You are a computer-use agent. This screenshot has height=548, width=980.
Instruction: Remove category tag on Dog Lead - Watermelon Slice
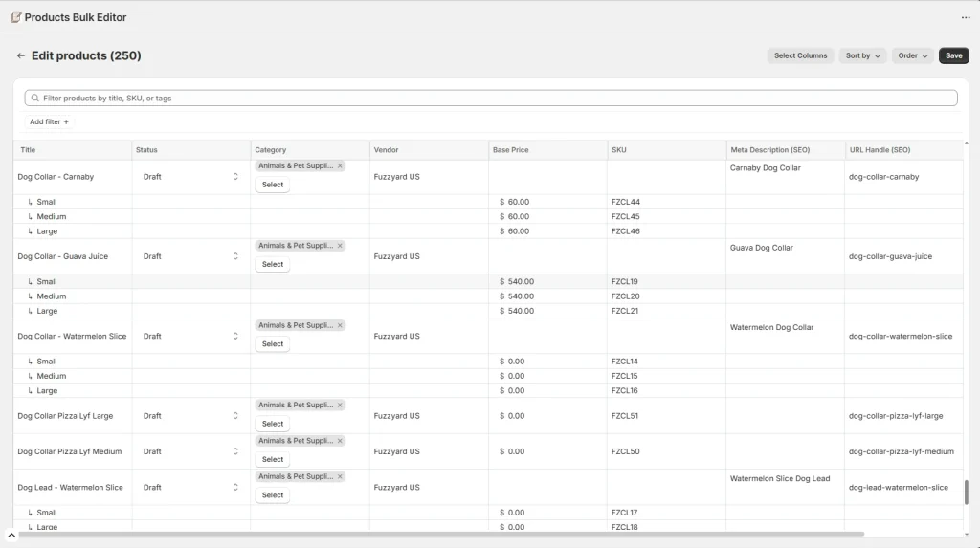[x=340, y=476]
